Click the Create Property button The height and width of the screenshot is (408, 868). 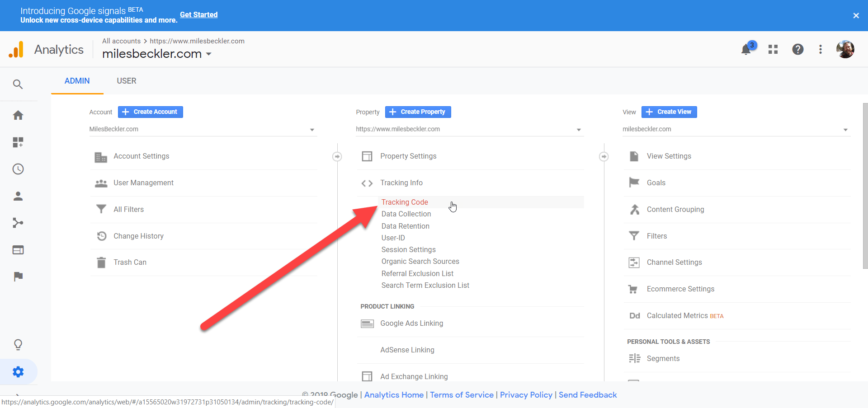click(418, 112)
